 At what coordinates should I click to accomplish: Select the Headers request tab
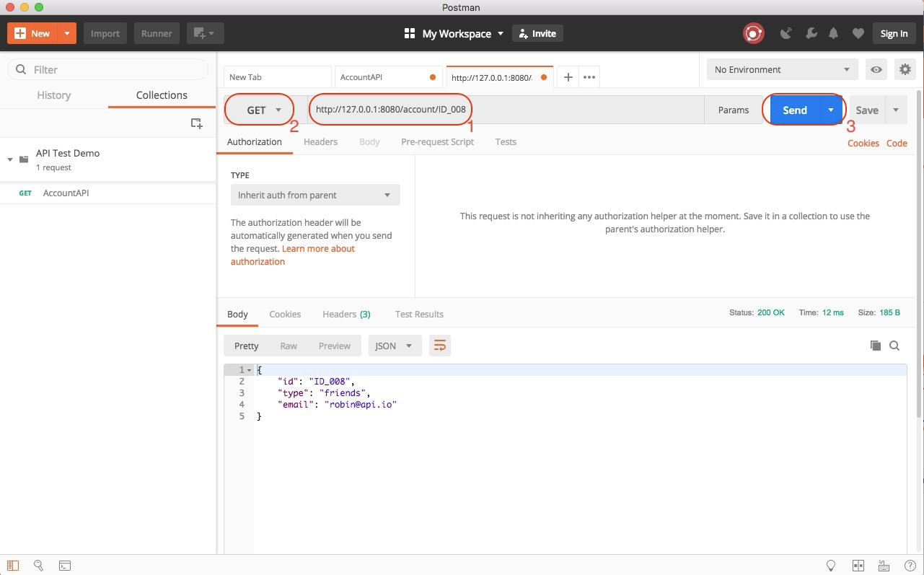click(320, 142)
